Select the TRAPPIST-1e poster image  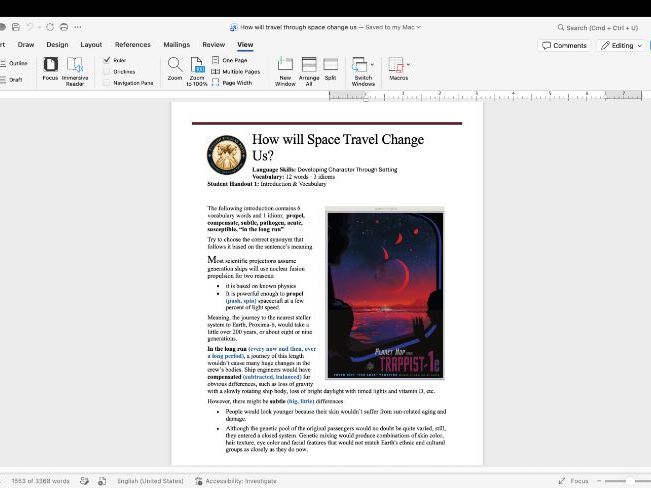pos(385,293)
